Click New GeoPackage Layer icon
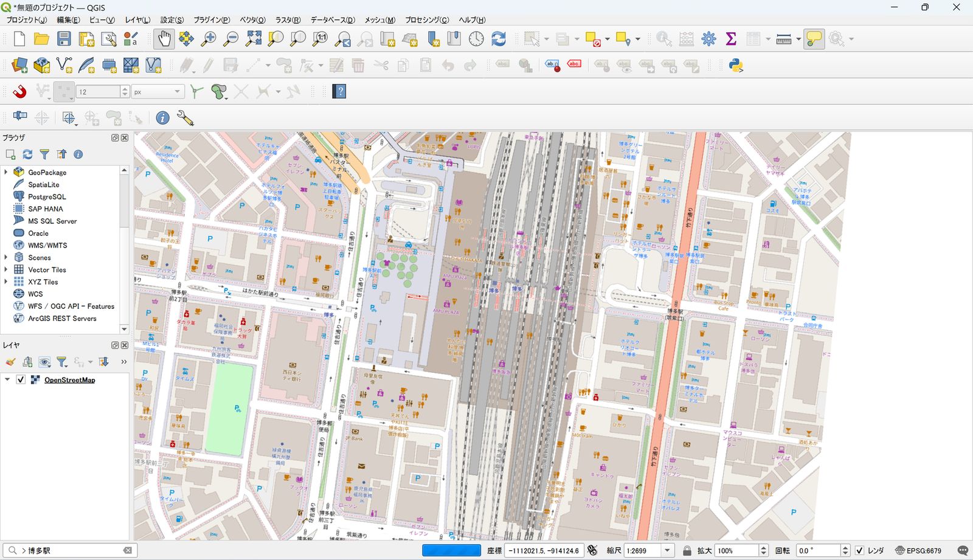The image size is (973, 560). pyautogui.click(x=42, y=65)
